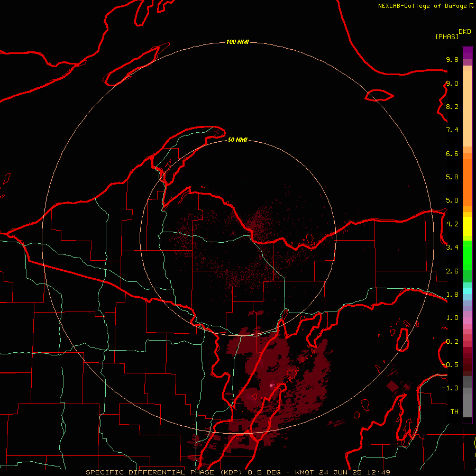Image resolution: width=476 pixels, height=476 pixels.
Task: Pick the dark maroon swatch beside -0.5
Action: (467, 367)
